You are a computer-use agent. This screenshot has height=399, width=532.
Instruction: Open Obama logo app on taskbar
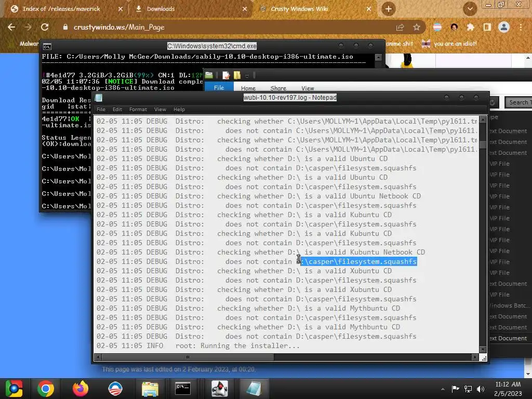115,389
